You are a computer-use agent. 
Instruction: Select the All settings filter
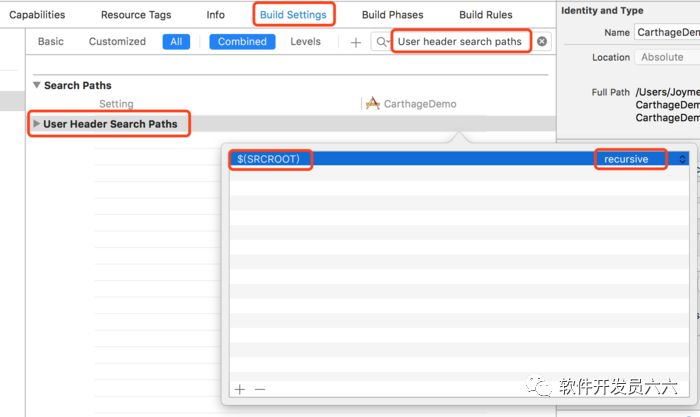pyautogui.click(x=176, y=42)
